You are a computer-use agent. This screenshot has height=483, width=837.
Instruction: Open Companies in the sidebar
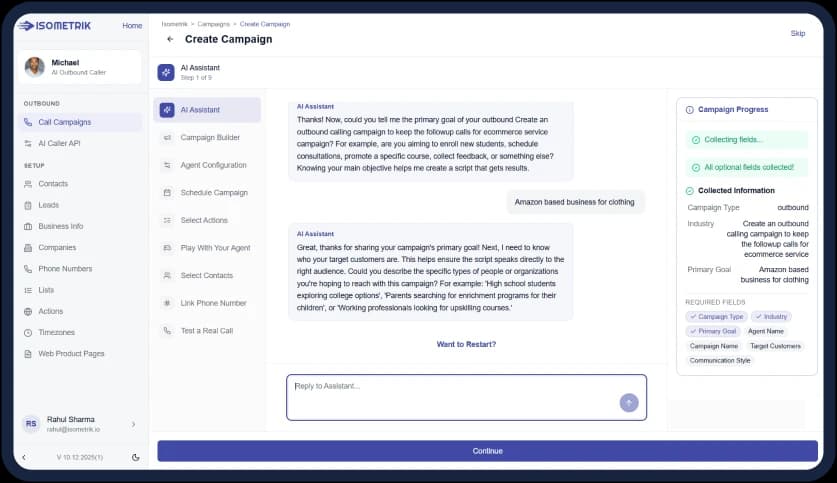pos(80,248)
